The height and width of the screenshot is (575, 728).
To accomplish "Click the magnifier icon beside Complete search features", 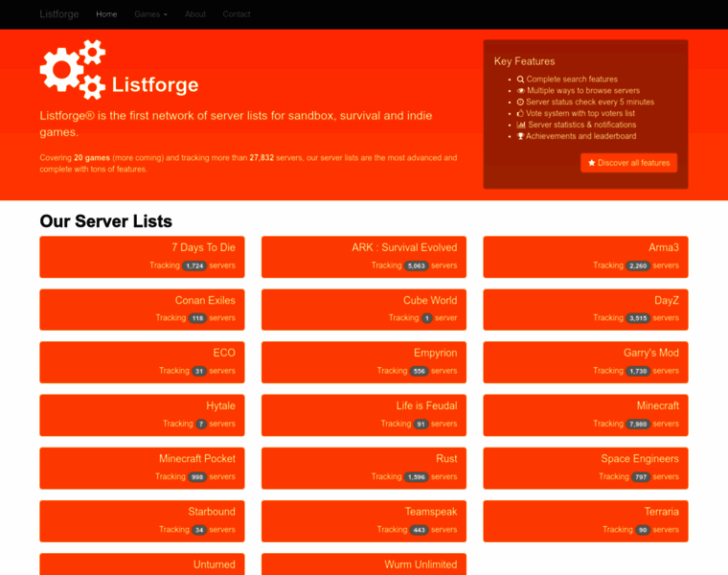I will [520, 80].
